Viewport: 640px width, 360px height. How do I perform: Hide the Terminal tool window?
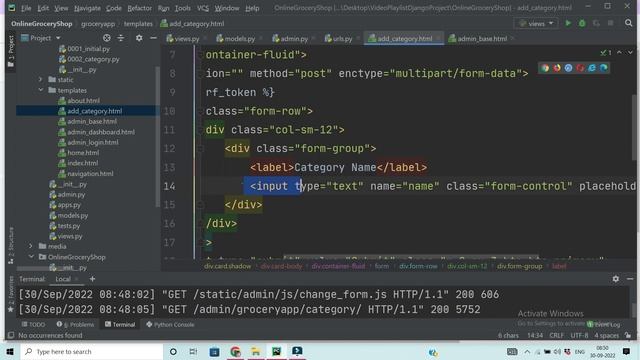(630, 279)
